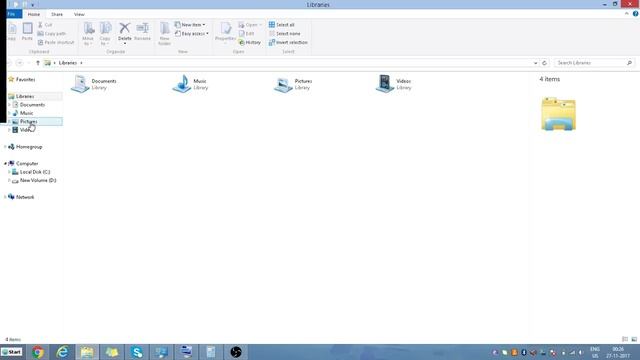This screenshot has width=640, height=360.
Task: Click Select none
Action: 284,33
